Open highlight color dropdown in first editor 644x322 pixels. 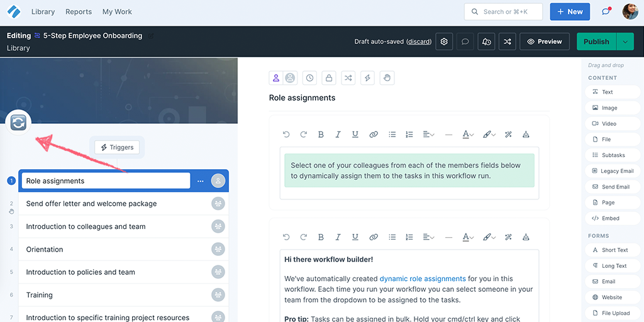[489, 135]
